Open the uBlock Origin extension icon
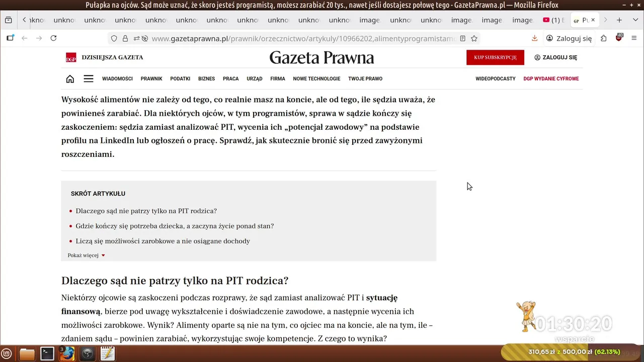Screen dimensions: 644x362 (619, 38)
